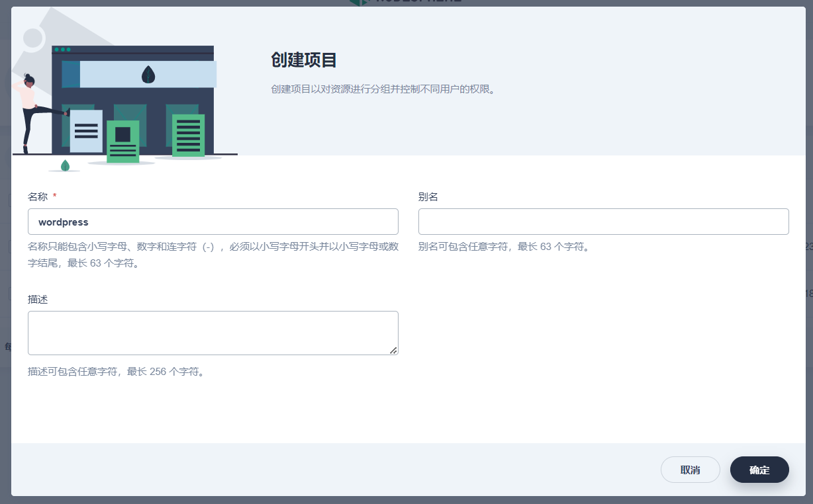
Task: Click the green document with square thumbnail
Action: [x=122, y=141]
